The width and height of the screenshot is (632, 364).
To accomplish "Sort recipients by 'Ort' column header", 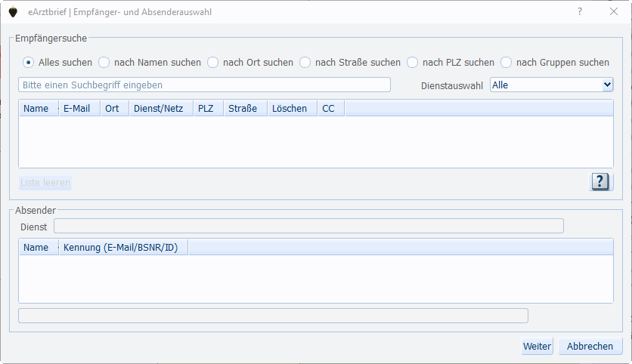I will pyautogui.click(x=115, y=108).
